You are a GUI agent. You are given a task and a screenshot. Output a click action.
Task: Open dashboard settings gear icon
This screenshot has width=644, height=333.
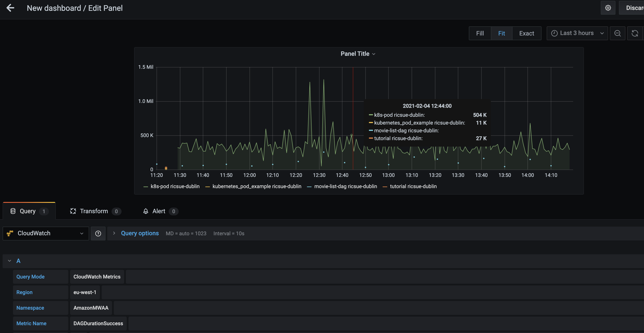608,8
